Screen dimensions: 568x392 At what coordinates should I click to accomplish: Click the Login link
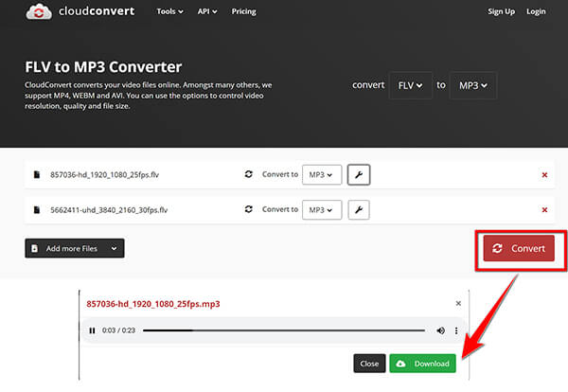(536, 11)
